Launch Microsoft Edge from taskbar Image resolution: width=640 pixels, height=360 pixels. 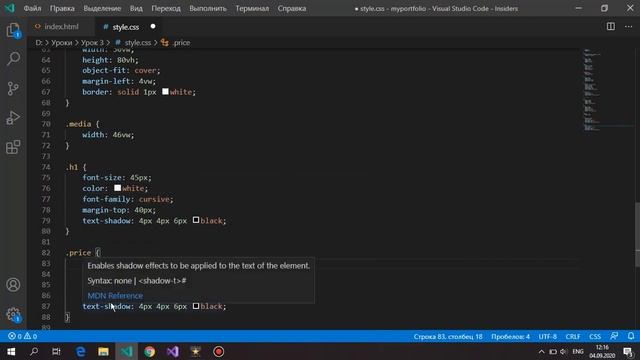point(81,351)
